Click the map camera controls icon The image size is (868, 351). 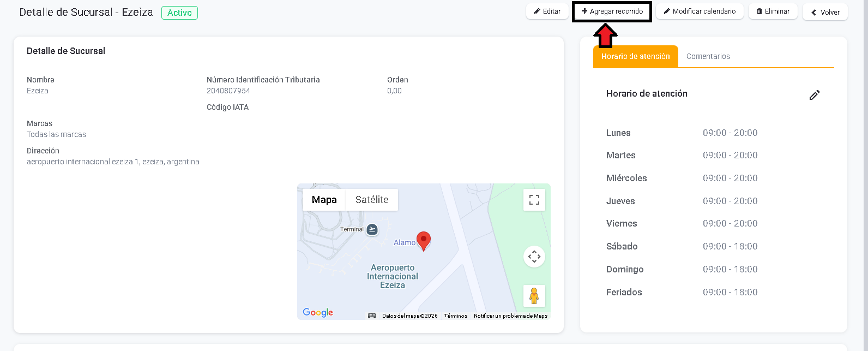(534, 257)
